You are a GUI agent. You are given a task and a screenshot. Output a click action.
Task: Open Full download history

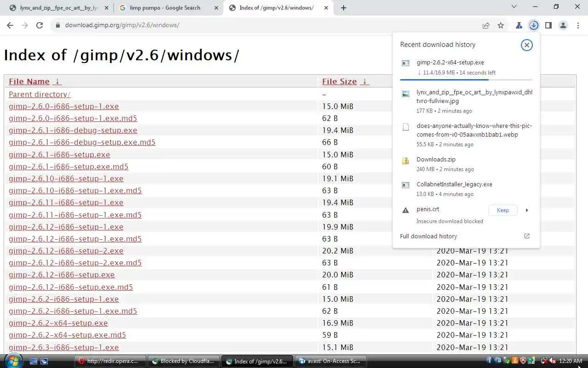coord(429,236)
